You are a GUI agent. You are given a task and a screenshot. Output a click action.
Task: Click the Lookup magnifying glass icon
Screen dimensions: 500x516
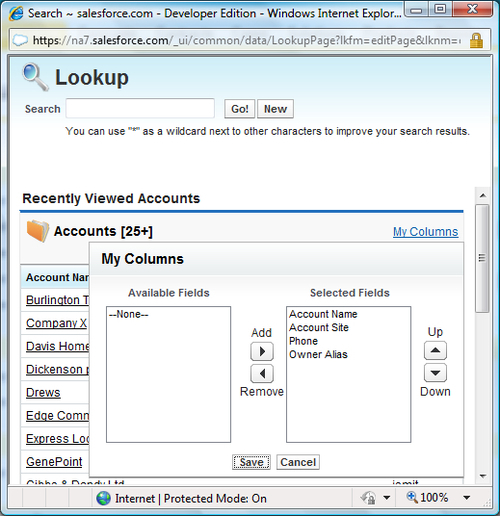35,77
